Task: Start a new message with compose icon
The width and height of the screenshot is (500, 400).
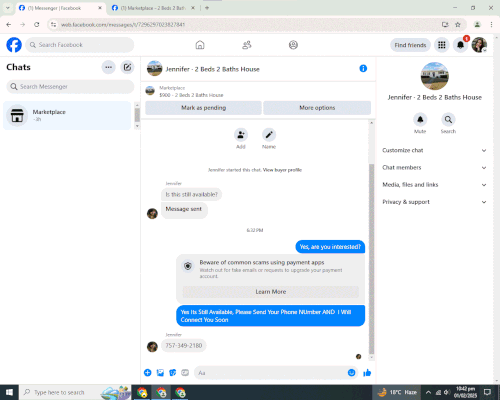Action: (127, 67)
